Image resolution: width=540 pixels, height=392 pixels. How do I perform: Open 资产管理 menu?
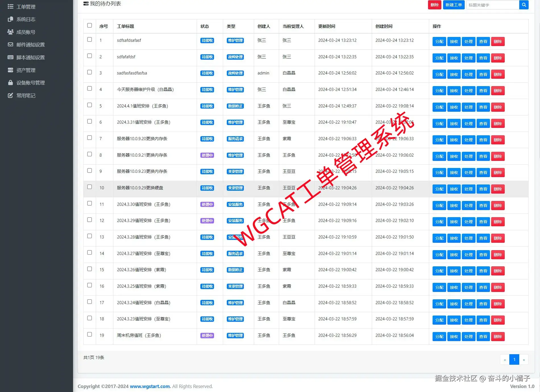[26, 70]
